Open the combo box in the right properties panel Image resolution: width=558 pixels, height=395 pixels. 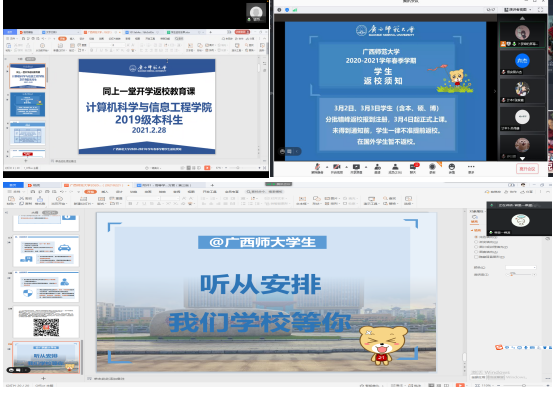(521, 267)
